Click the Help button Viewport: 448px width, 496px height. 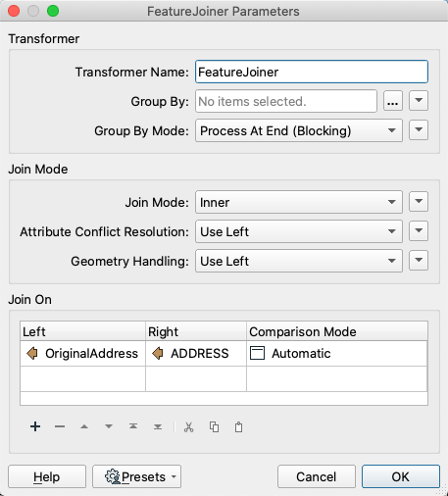click(47, 476)
